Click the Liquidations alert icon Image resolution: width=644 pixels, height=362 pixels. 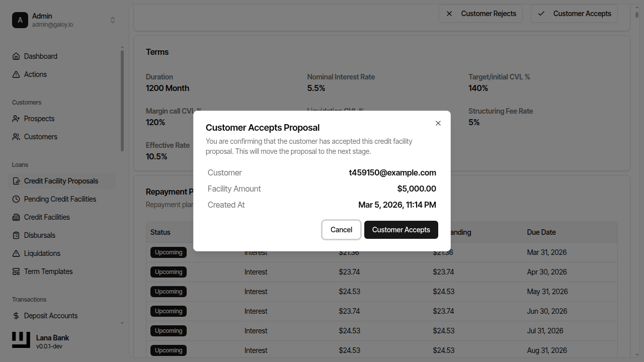click(x=16, y=253)
